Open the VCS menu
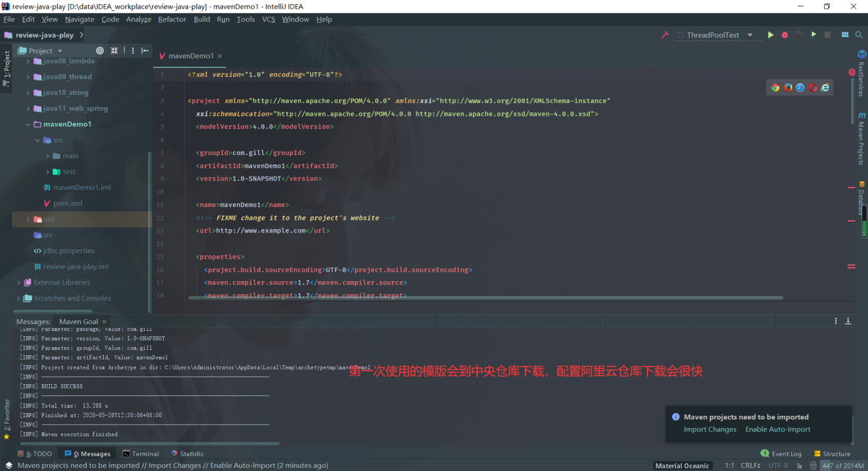 (x=269, y=19)
